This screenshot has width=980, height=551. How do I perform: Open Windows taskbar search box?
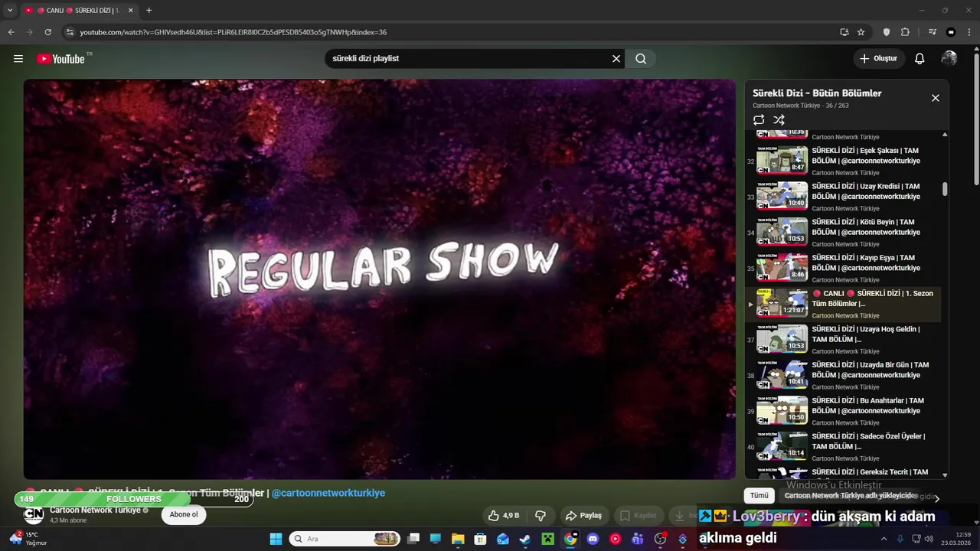point(345,539)
